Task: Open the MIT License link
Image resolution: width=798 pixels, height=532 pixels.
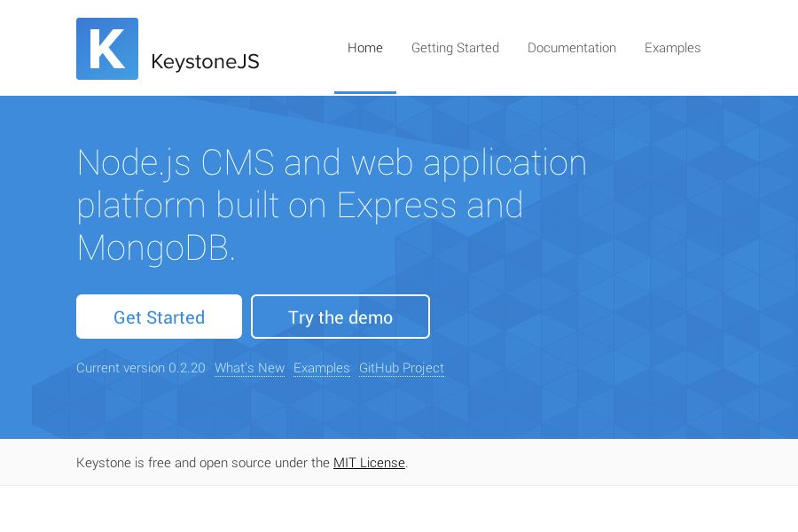Action: pos(369,463)
